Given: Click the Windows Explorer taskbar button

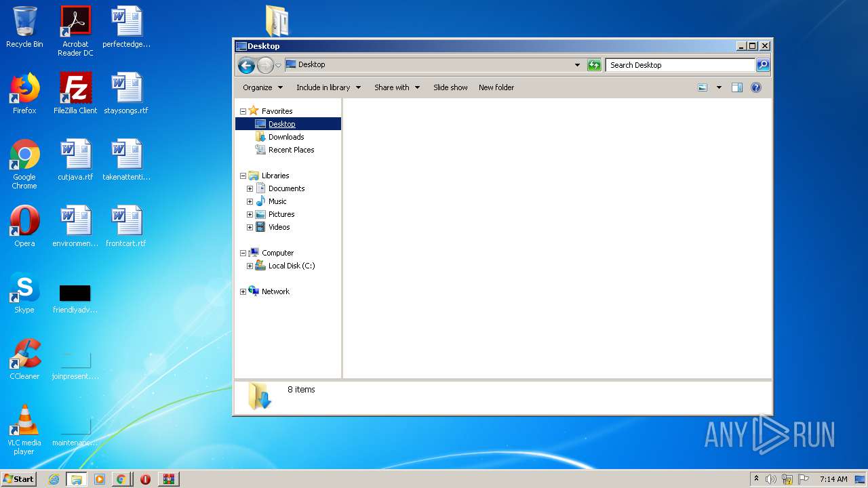Looking at the screenshot, I should (x=77, y=479).
